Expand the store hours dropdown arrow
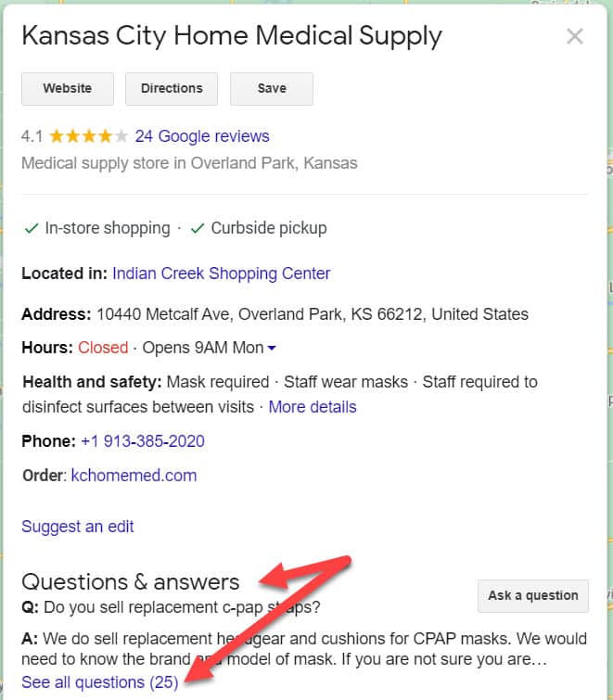 [x=272, y=349]
